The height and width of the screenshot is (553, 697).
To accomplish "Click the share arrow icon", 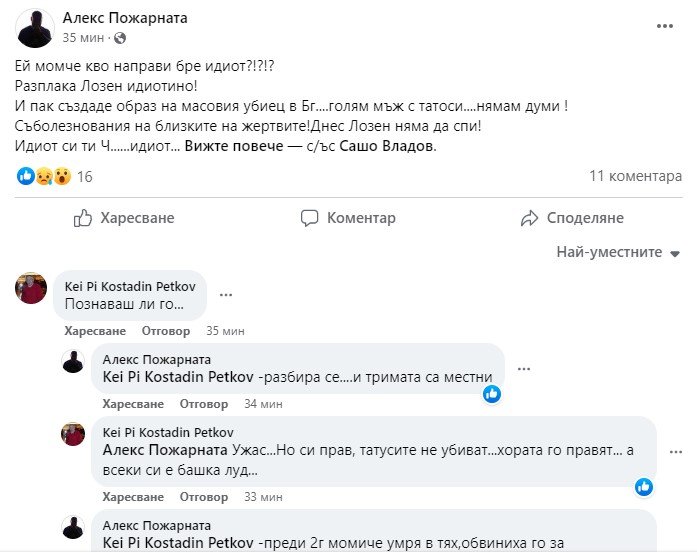I will pos(530,218).
